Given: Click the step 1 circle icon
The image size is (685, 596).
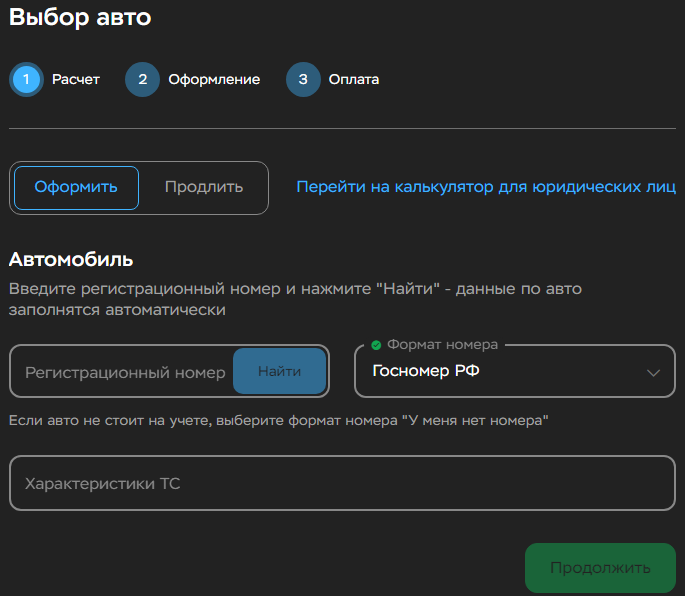Looking at the screenshot, I should 26,79.
